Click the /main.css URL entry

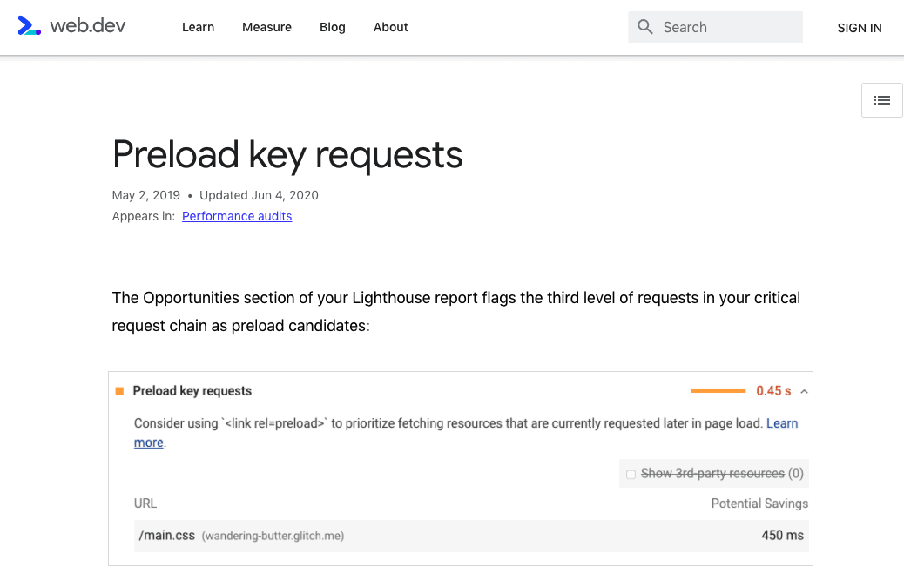[166, 536]
